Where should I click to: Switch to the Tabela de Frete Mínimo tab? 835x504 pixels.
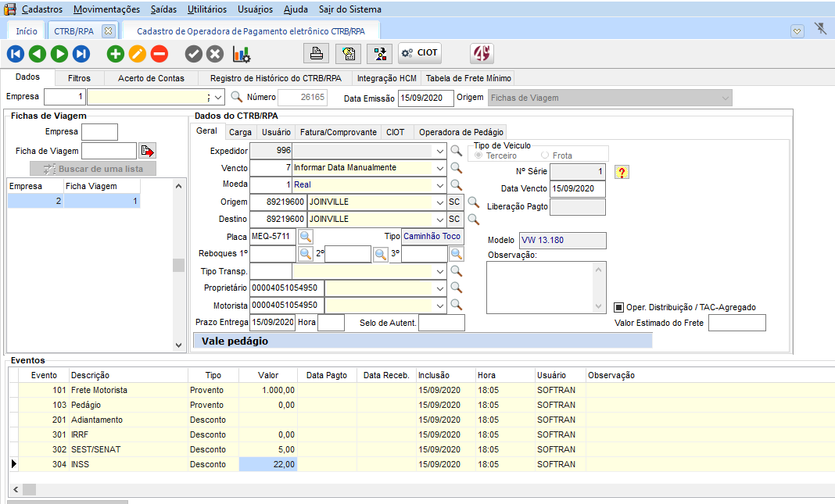click(468, 78)
